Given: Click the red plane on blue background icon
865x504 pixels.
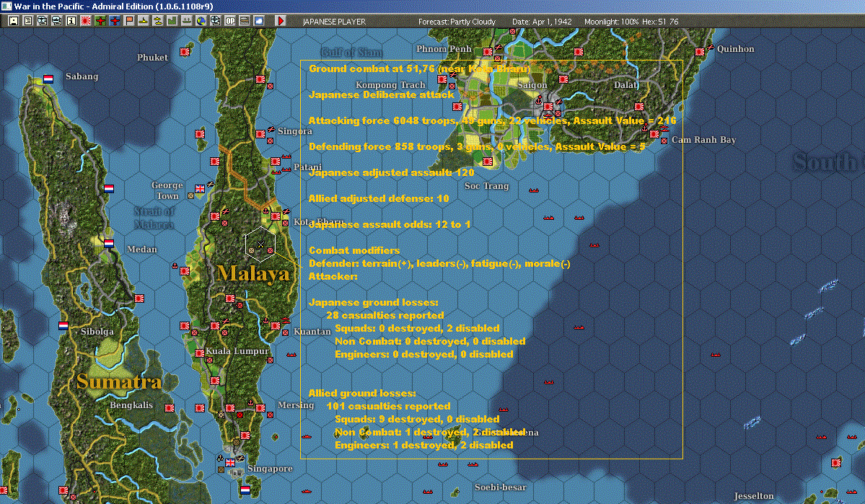Looking at the screenshot, I should [x=115, y=21].
